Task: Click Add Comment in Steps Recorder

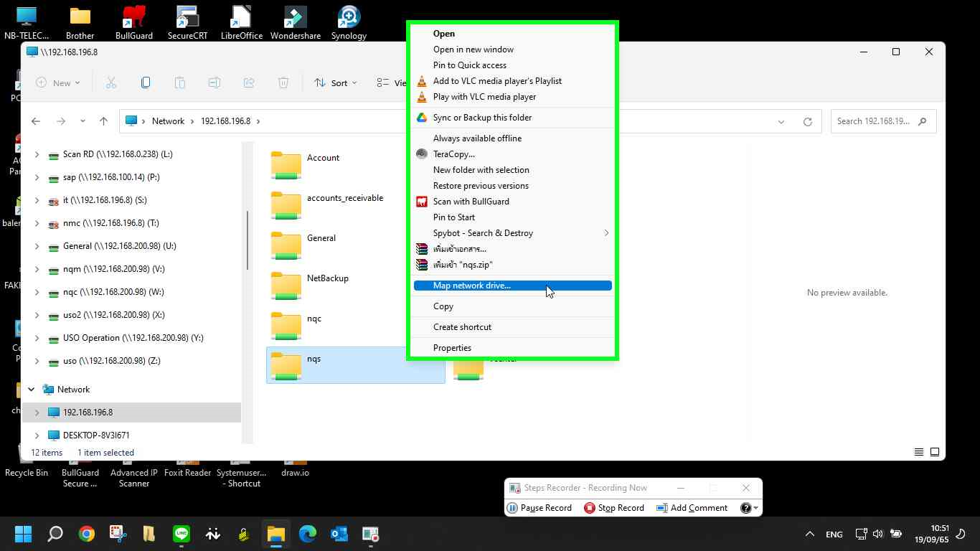Action: pyautogui.click(x=692, y=507)
